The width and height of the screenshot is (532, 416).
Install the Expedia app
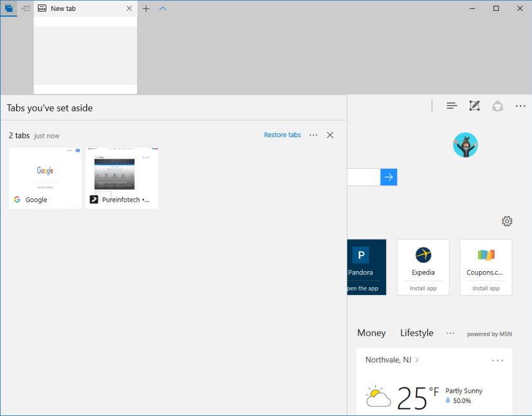pos(423,288)
